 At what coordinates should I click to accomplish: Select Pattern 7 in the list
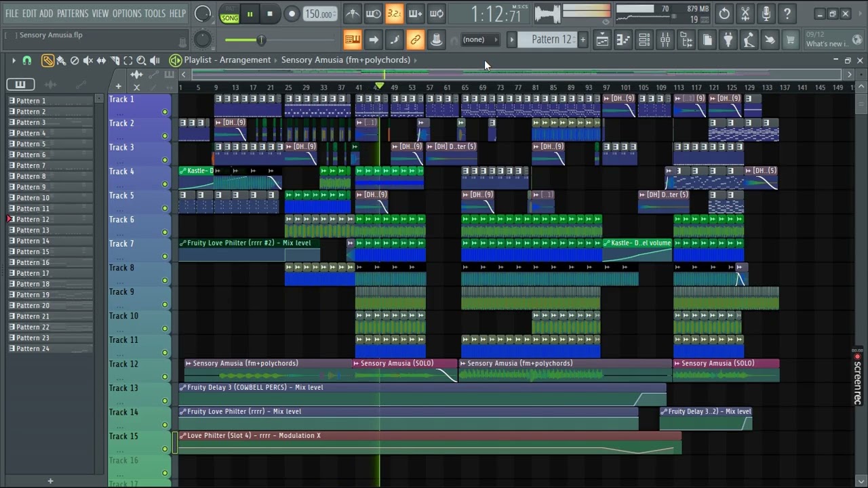(51, 165)
